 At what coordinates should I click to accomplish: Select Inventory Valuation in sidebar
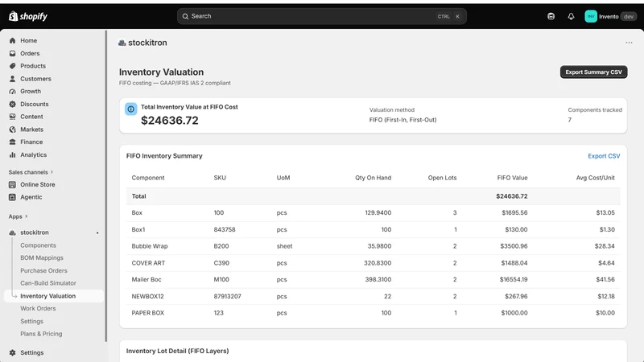point(48,296)
